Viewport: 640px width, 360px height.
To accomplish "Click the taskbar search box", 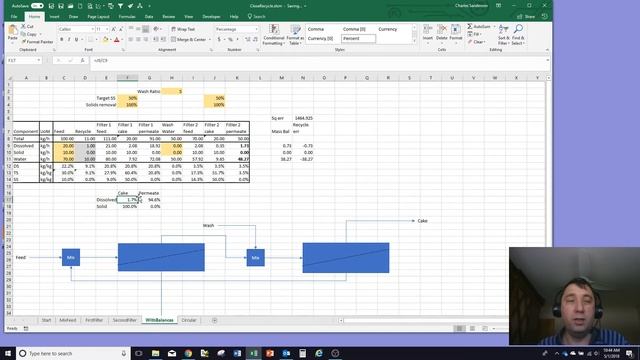I will point(73,353).
